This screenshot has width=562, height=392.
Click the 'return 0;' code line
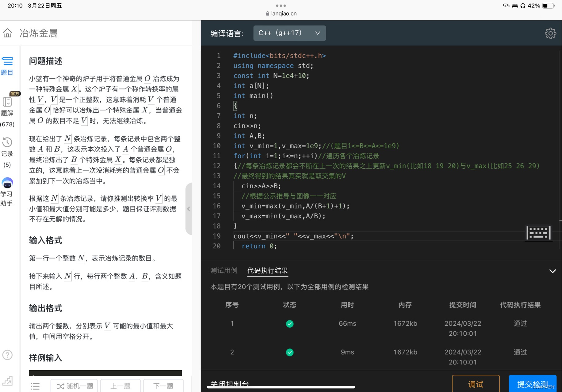click(x=259, y=246)
